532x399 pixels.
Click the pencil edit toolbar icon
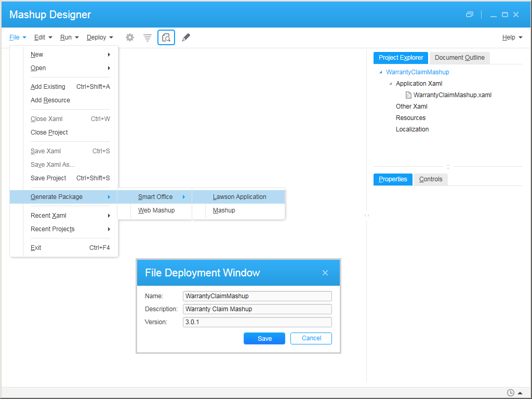click(186, 37)
